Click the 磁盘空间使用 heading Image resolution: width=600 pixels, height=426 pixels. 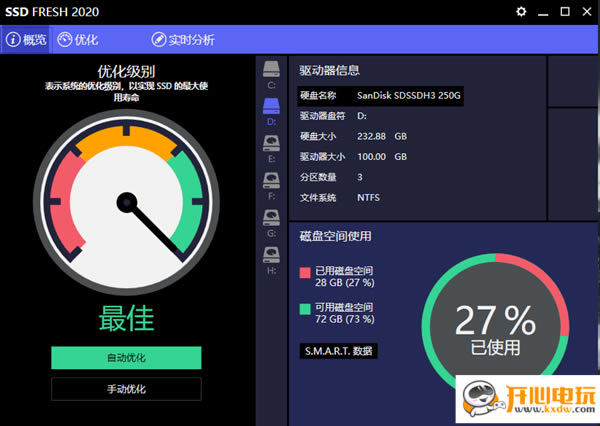pyautogui.click(x=336, y=236)
